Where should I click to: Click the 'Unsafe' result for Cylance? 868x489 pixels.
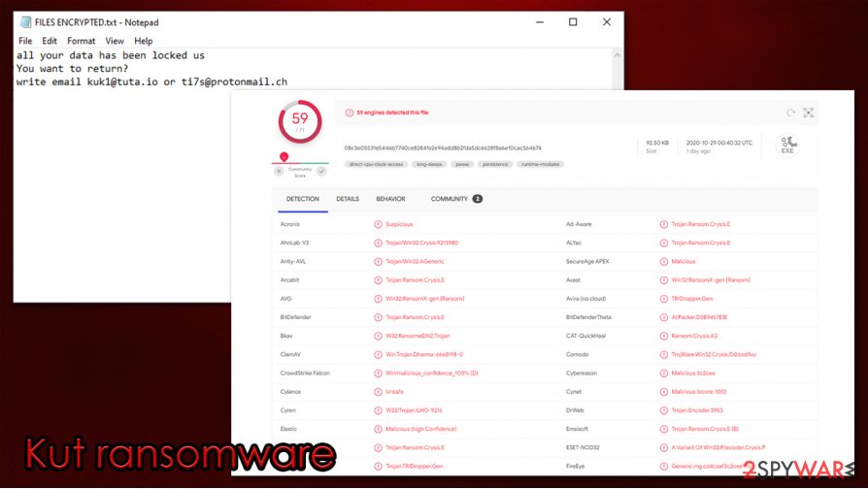395,392
